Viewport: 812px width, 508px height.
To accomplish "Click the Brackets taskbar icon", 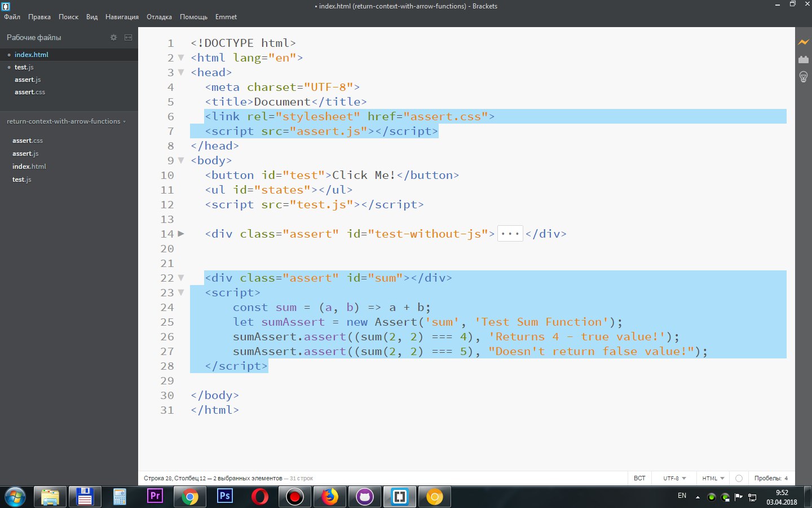I will point(400,497).
